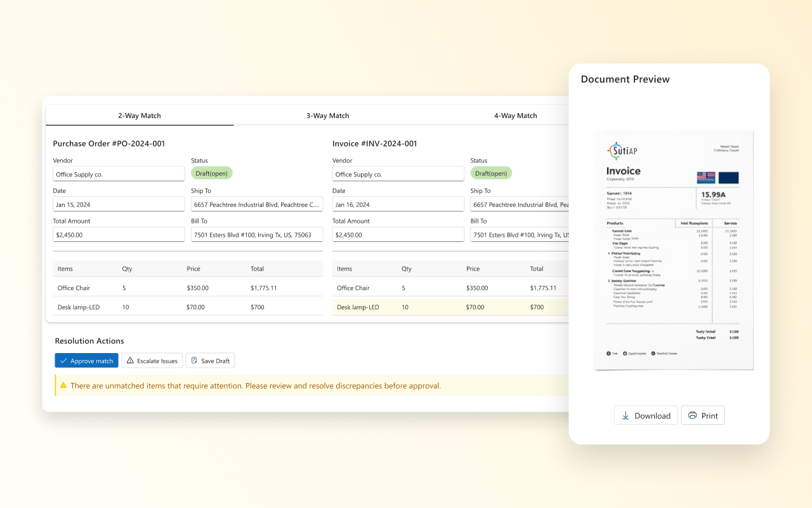
Task: Click the purchase order Bill To field
Action: (256, 234)
